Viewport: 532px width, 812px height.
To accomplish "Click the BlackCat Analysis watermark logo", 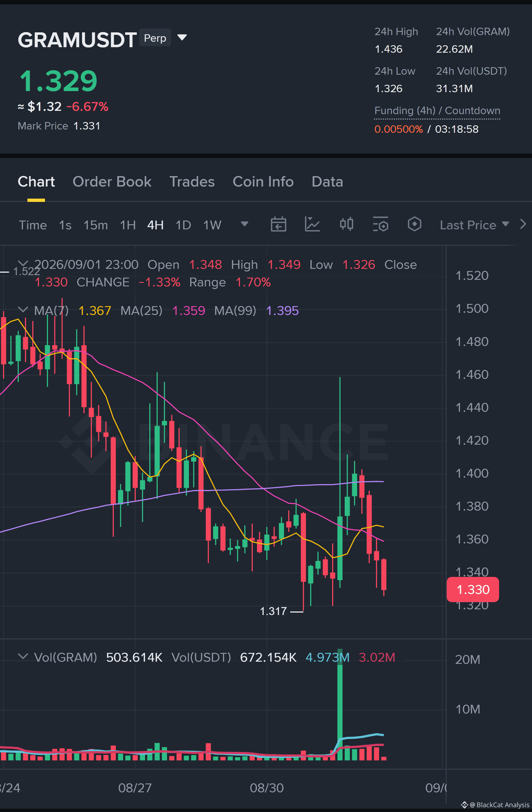I will pos(465,805).
